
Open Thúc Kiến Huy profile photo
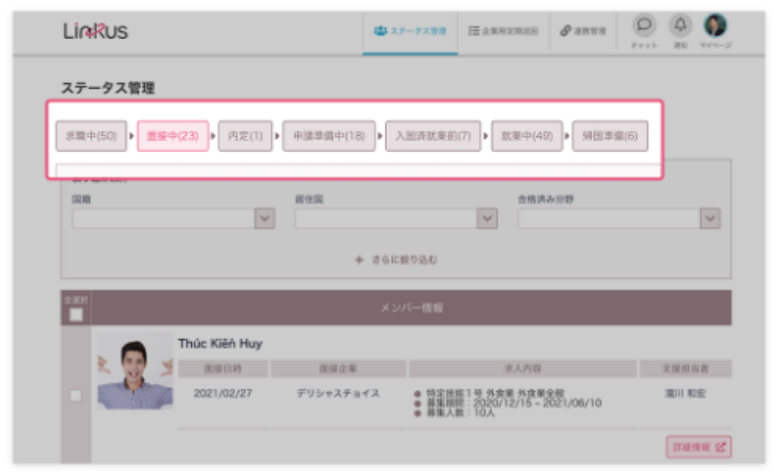tap(135, 372)
